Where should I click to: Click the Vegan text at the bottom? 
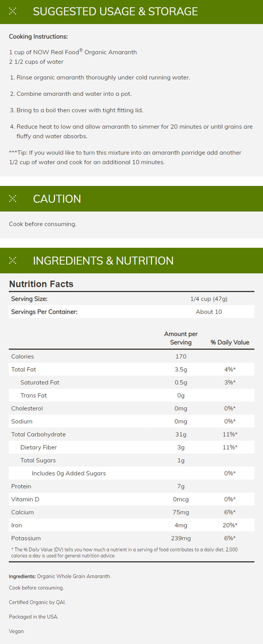(x=16, y=631)
